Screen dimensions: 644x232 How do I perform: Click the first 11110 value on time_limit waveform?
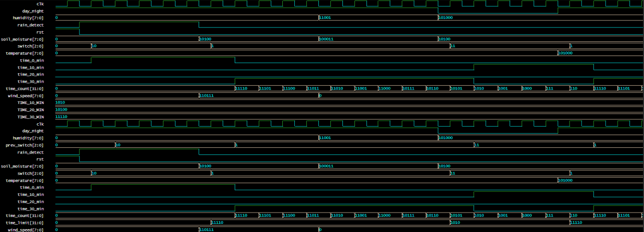pos(218,223)
